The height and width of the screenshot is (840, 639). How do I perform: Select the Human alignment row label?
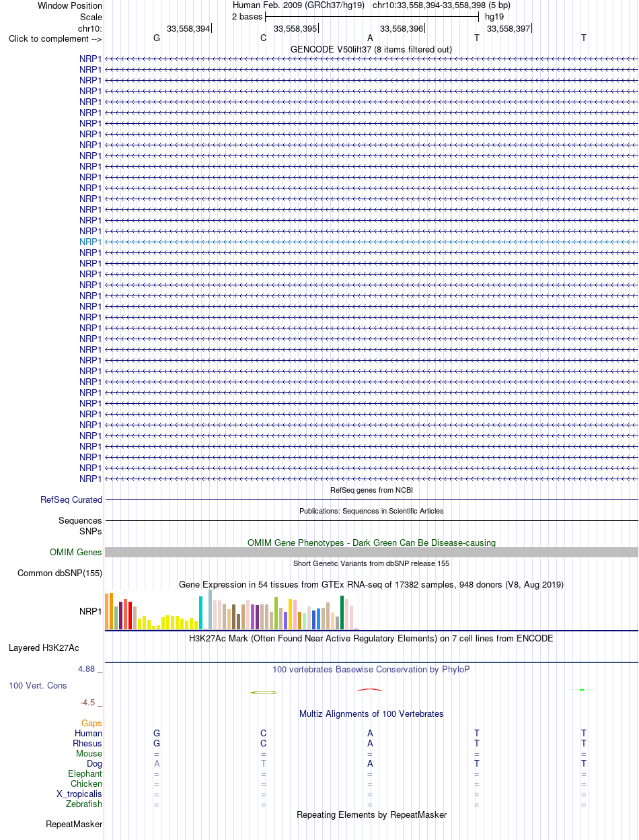(89, 733)
